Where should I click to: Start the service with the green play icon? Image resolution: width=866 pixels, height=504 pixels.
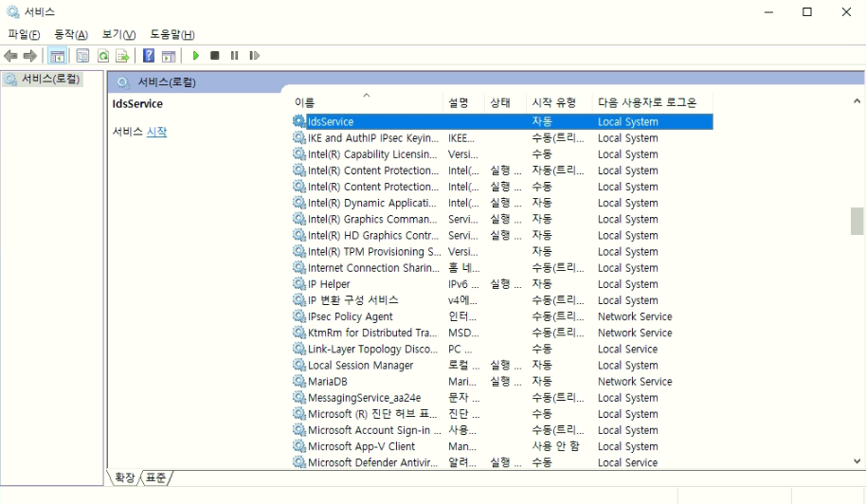[x=195, y=56]
